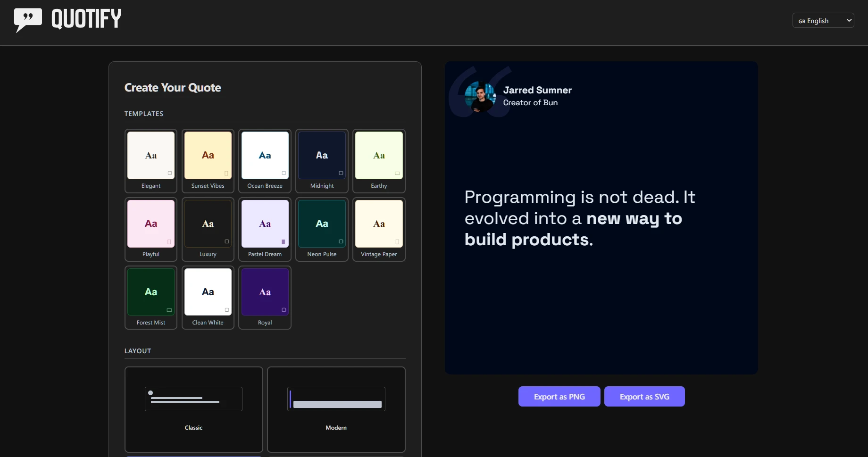The image size is (868, 457).
Task: Apply the Forest Mist template
Action: (151, 298)
